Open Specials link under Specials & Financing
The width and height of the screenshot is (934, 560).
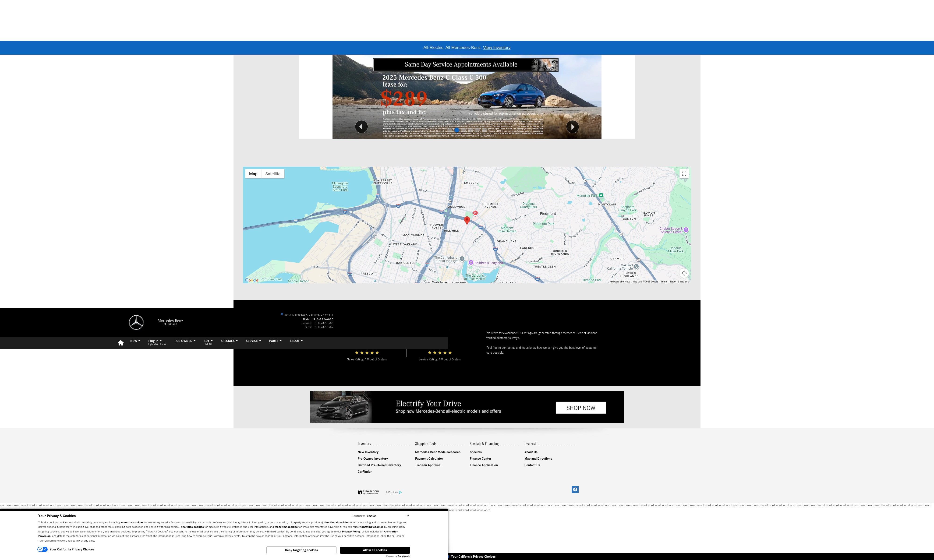(x=475, y=452)
